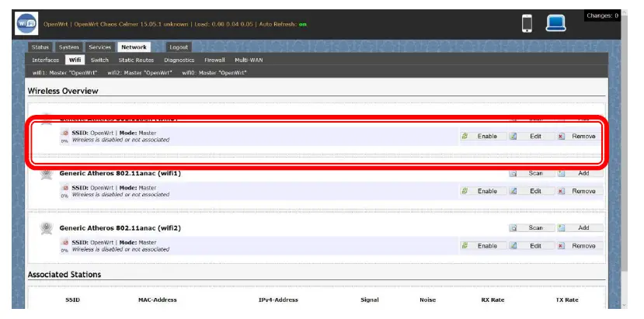Edit the wifi1 wireless network
The width and height of the screenshot is (644, 319).
(x=531, y=191)
